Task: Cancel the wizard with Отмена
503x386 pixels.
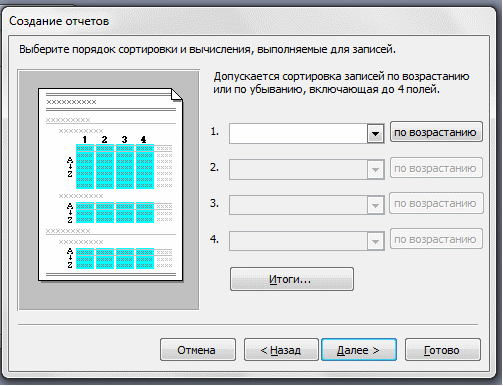Action: click(198, 350)
